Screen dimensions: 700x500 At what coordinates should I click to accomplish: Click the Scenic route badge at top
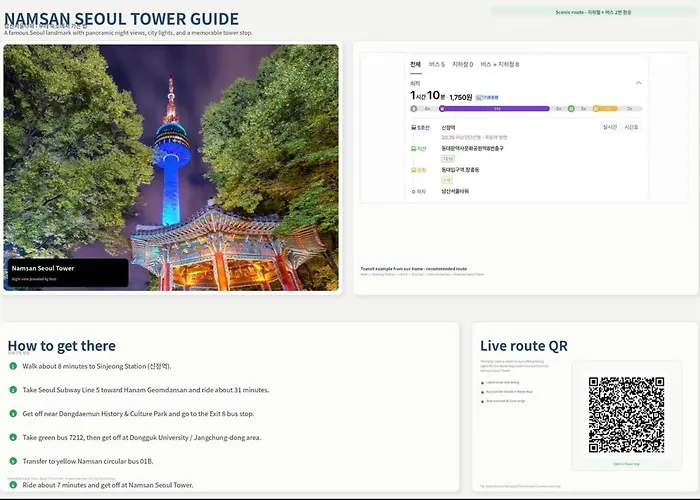pos(593,12)
